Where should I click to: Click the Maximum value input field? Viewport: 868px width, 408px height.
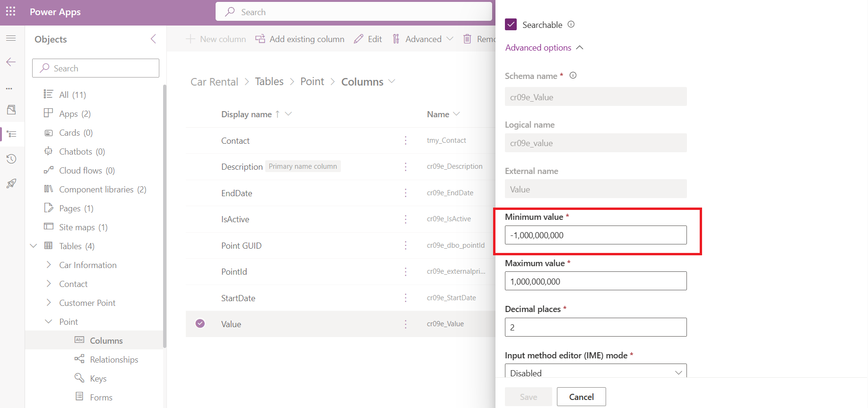(x=596, y=281)
